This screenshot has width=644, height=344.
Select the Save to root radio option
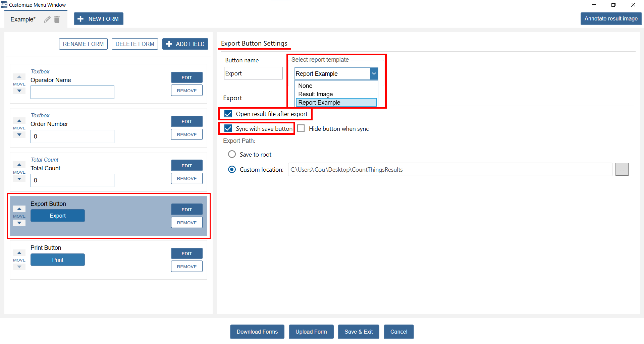pos(232,154)
